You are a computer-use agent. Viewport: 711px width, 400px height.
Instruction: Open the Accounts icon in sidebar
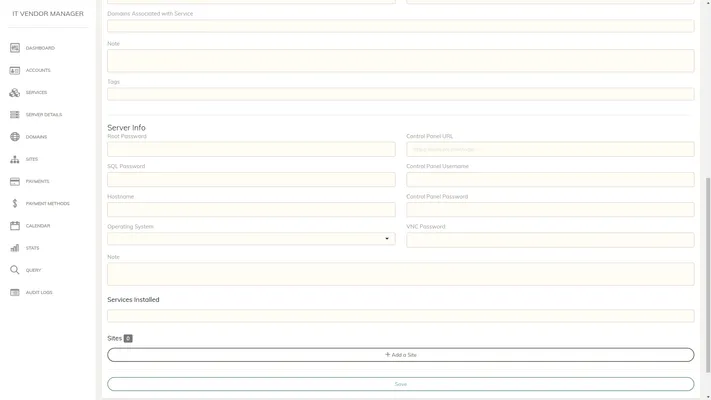15,70
